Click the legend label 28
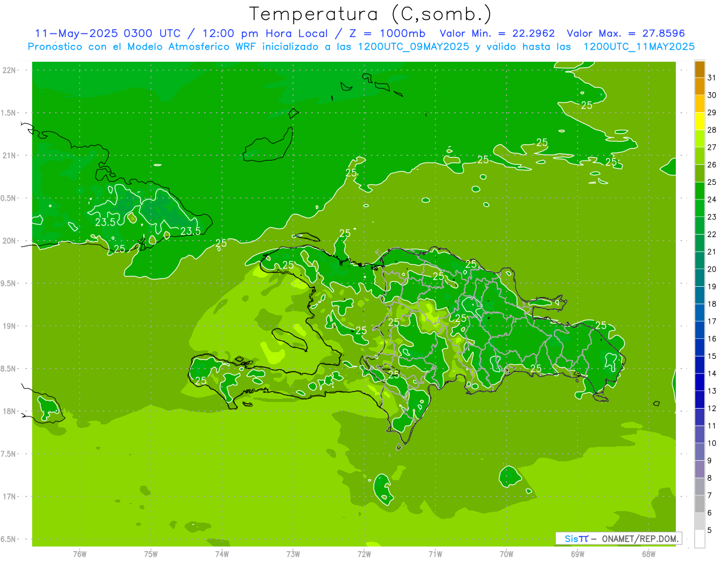 click(712, 130)
